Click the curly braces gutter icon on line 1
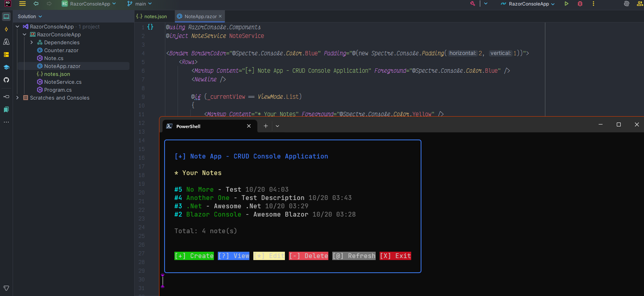This screenshot has width=644, height=296. 150,27
